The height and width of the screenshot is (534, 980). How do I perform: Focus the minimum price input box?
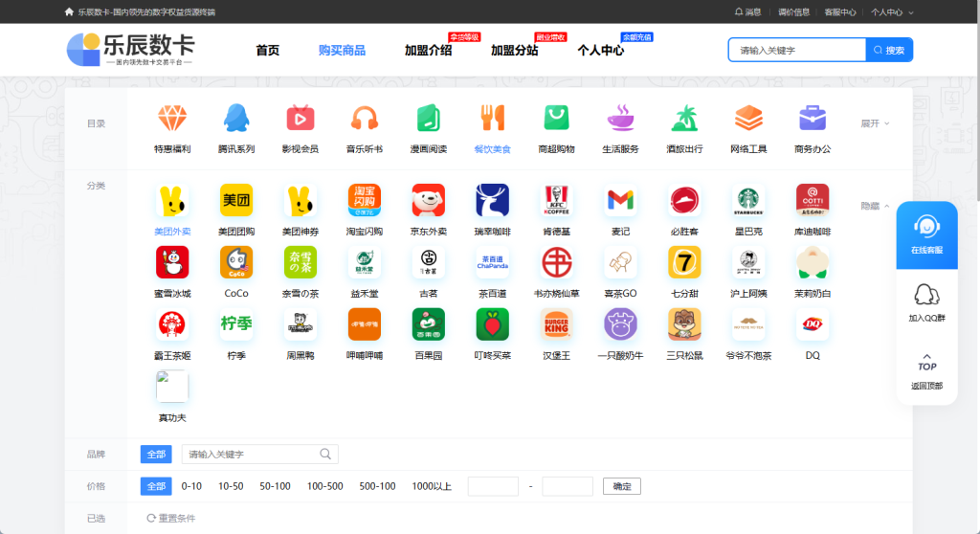click(493, 486)
